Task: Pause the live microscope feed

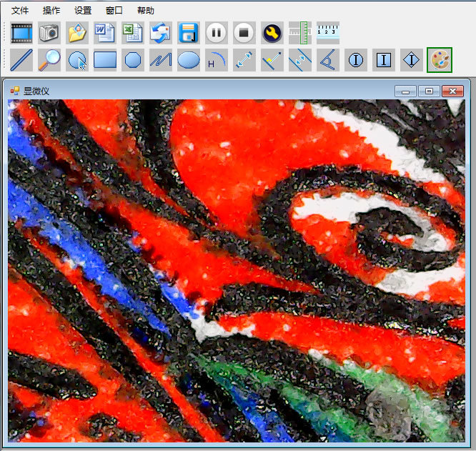Action: [x=217, y=33]
